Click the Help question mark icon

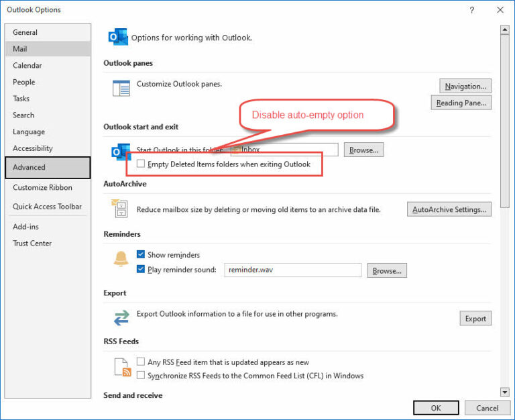click(472, 9)
